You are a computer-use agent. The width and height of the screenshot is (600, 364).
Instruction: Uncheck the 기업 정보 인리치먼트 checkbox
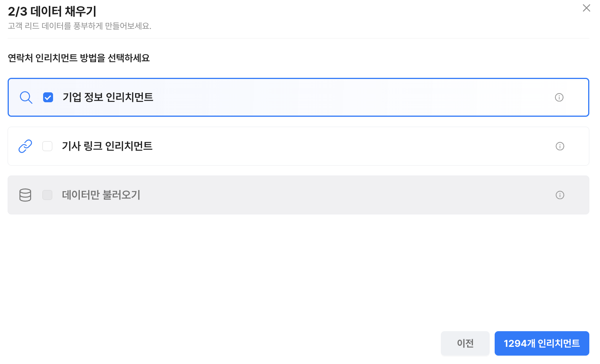coord(48,97)
